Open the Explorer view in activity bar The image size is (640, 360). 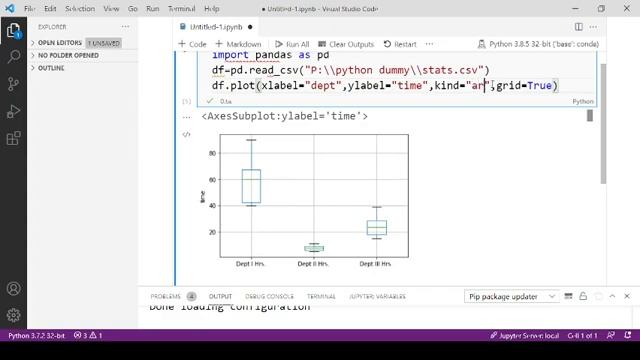pyautogui.click(x=13, y=30)
